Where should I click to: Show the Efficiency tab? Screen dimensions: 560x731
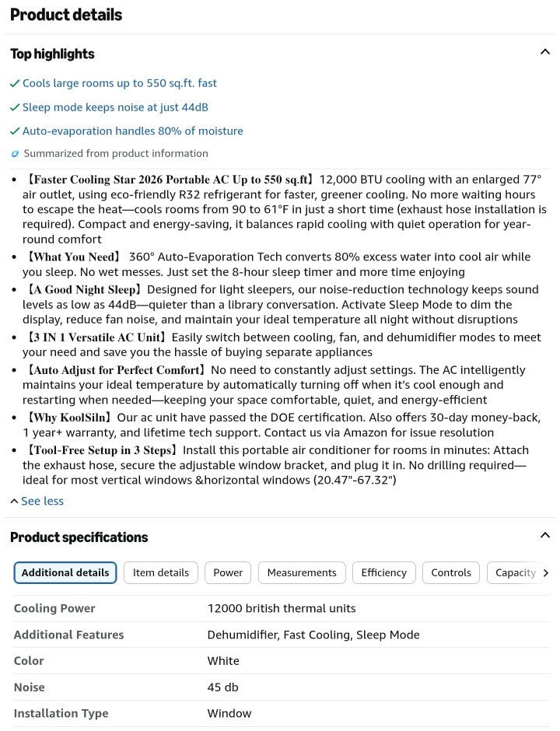[x=383, y=573]
